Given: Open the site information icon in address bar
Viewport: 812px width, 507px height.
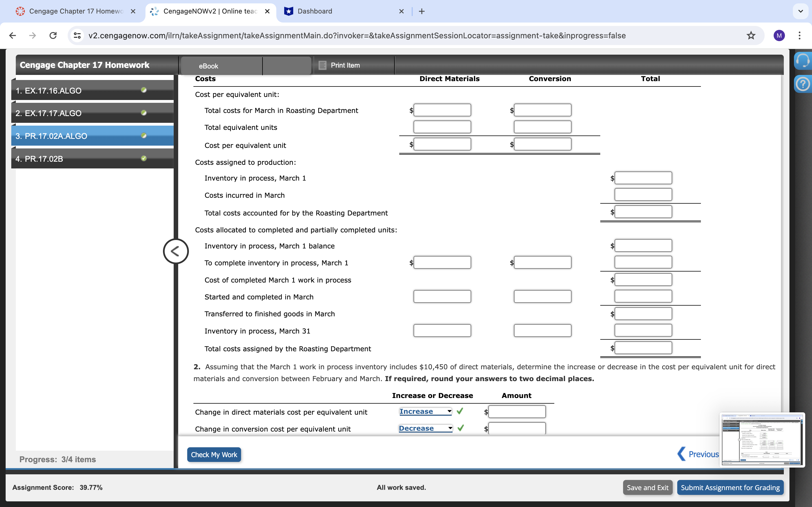Looking at the screenshot, I should pyautogui.click(x=77, y=35).
